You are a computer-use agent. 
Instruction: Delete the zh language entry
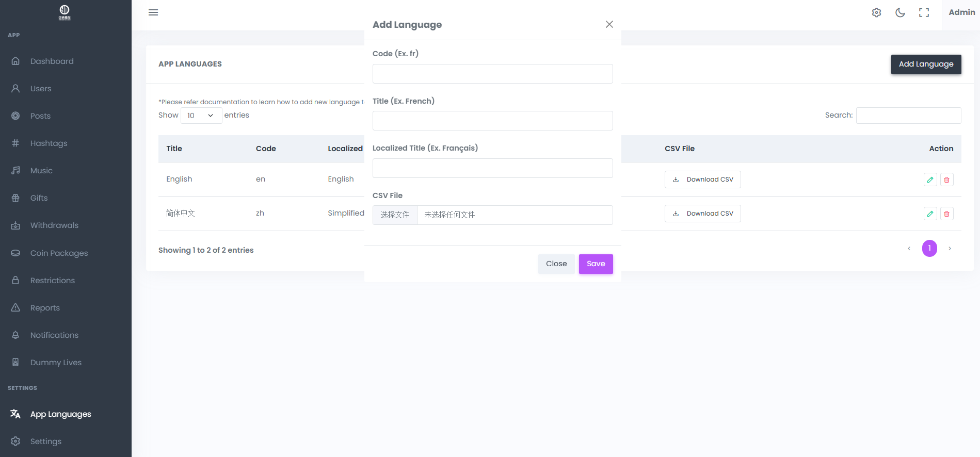pyautogui.click(x=946, y=214)
